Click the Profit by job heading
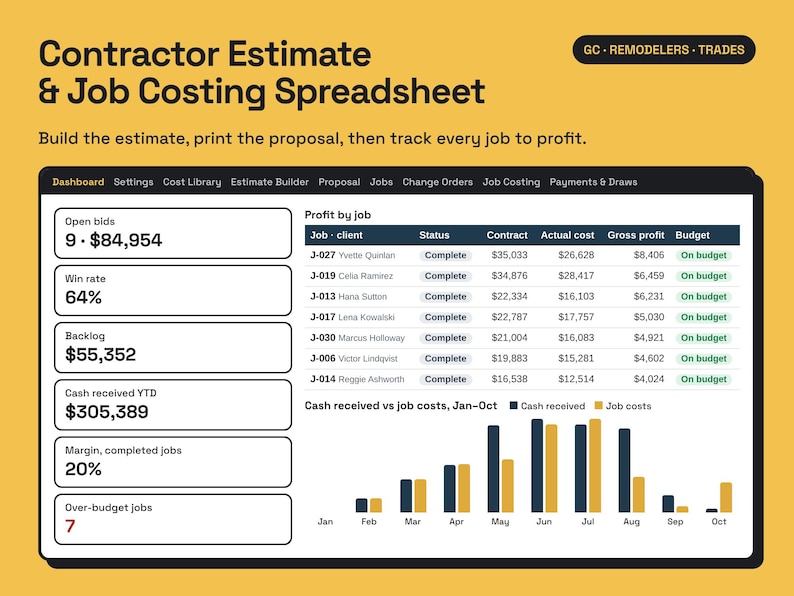Screen dimensions: 794x596 pos(338,215)
